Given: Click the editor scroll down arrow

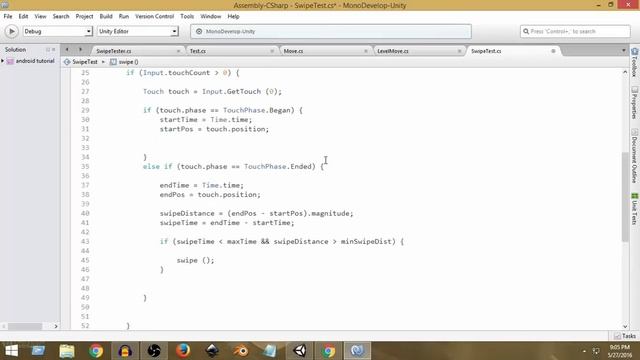Looking at the screenshot, I should 625,327.
